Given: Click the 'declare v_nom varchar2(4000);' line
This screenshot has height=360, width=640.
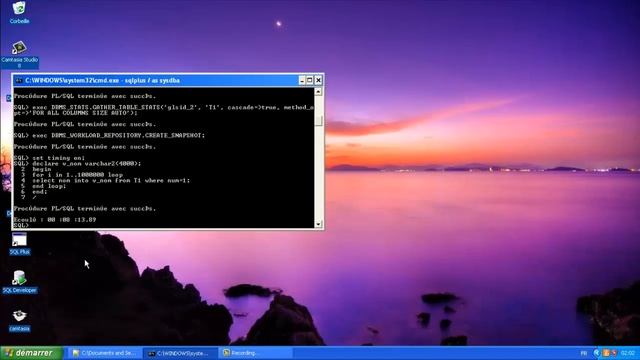Looking at the screenshot, I should 78,163.
